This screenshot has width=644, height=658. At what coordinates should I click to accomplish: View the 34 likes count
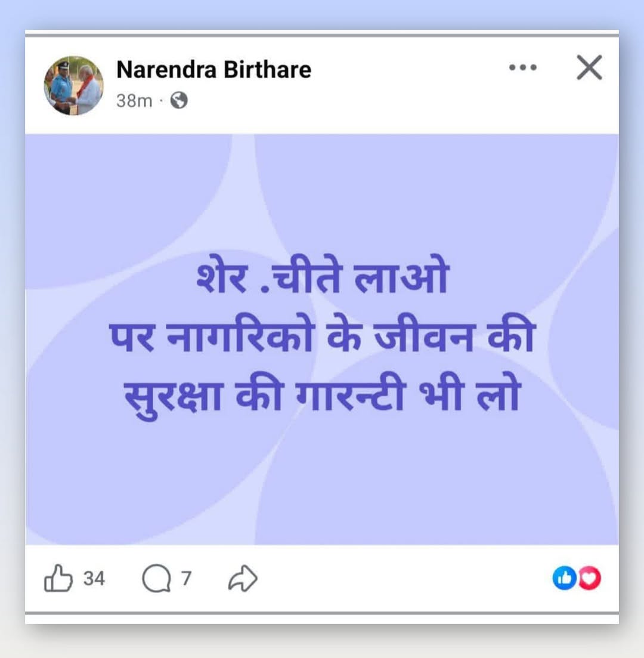pos(94,578)
